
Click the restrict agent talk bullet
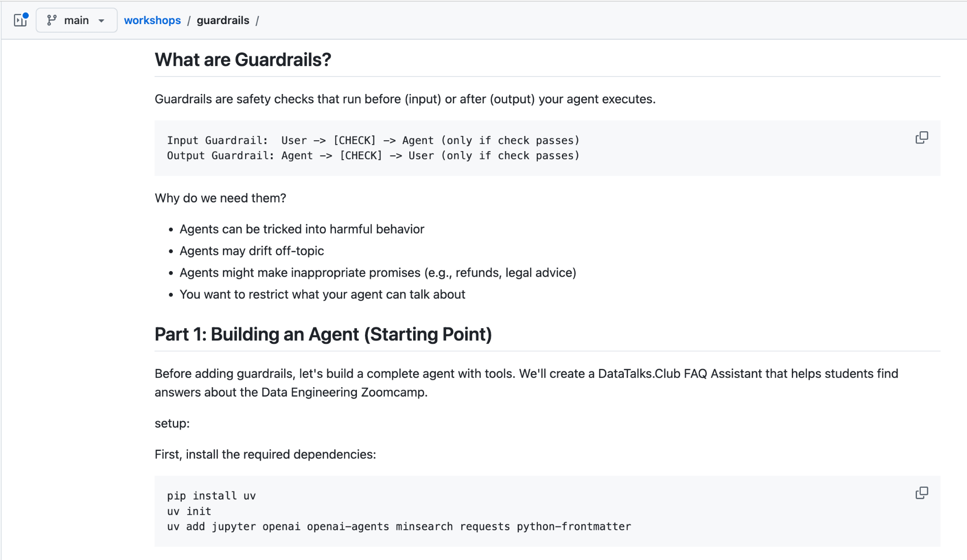322,294
